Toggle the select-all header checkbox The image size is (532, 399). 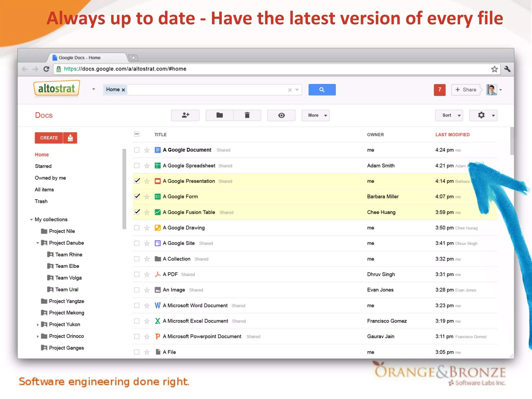click(137, 134)
